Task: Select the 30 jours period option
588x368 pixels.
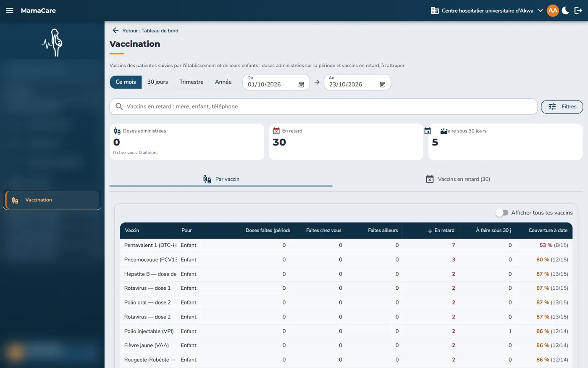Action: (157, 82)
